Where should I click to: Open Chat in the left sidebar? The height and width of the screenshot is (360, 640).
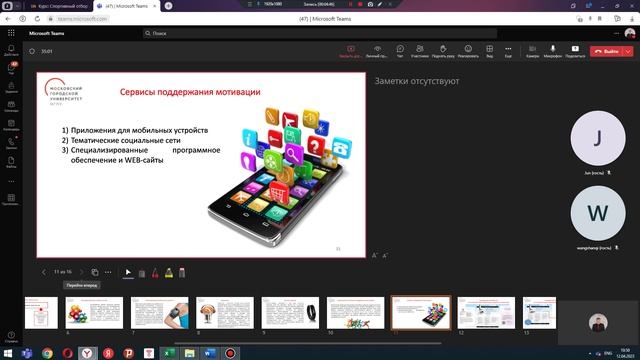point(11,68)
